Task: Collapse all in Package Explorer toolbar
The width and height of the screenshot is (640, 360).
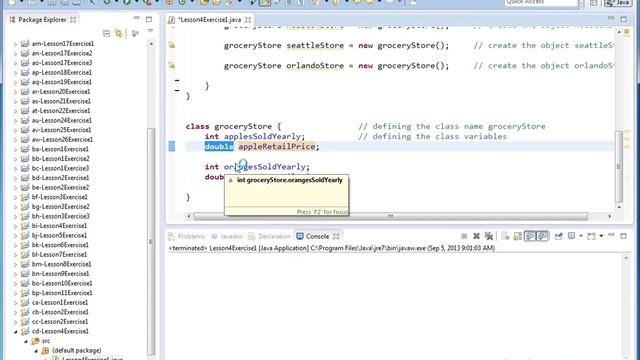Action: [107, 33]
